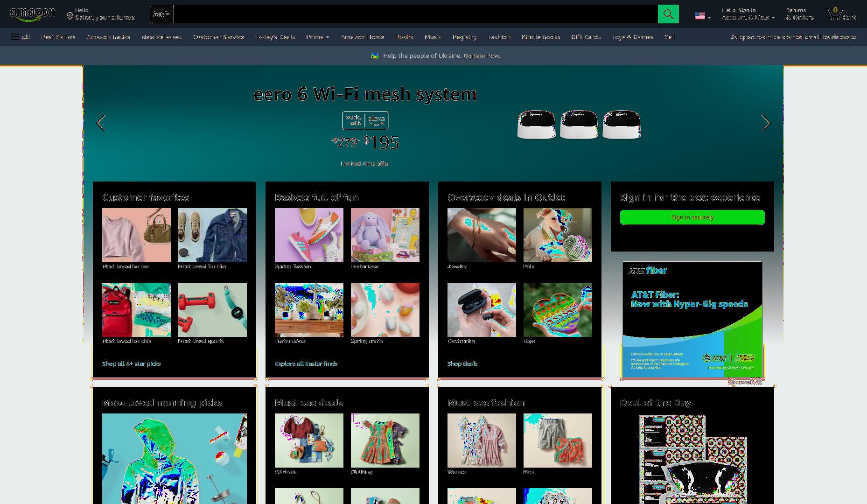Go to the Amazon logo homepage
The width and height of the screenshot is (867, 504).
click(x=32, y=14)
